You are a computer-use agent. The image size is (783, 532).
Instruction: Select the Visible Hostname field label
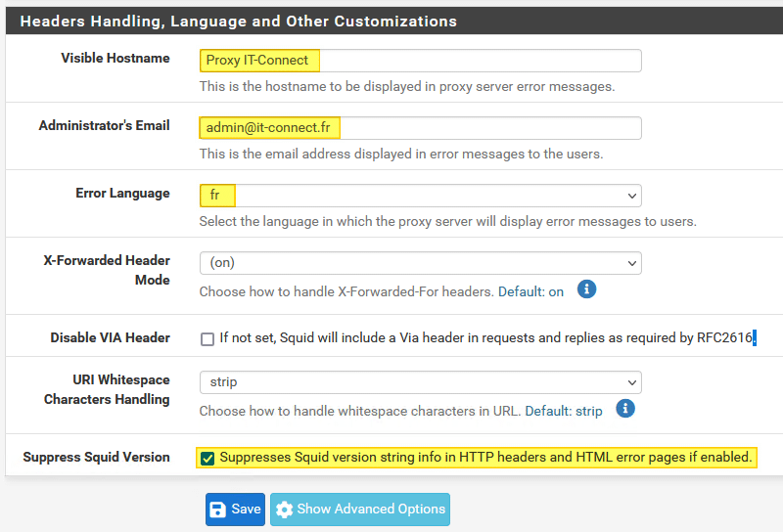[x=115, y=59]
